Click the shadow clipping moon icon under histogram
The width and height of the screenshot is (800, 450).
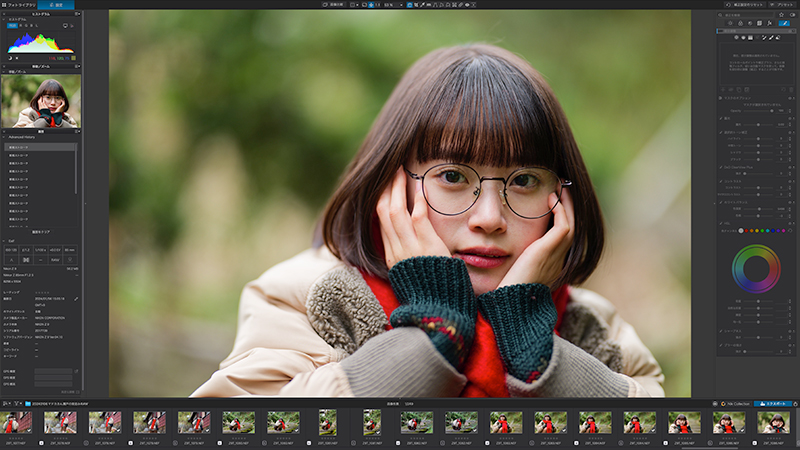coord(10,58)
